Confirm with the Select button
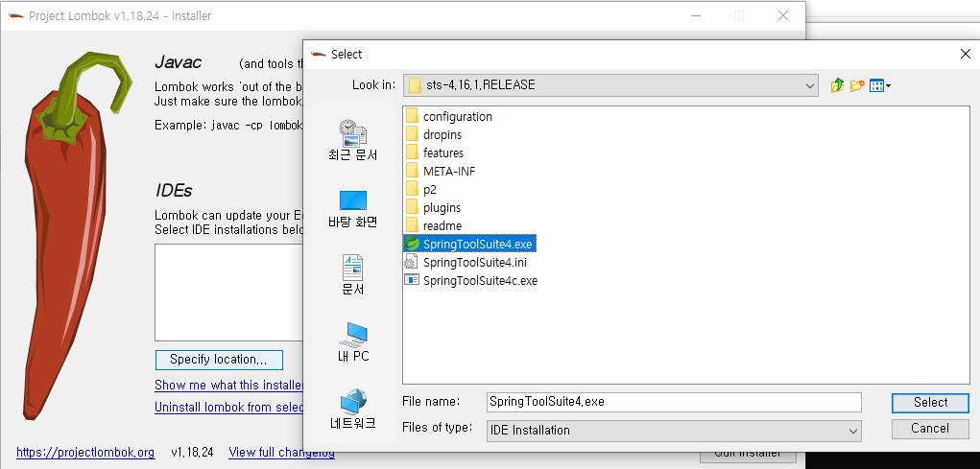Screen dimensions: 980x469 [x=931, y=403]
